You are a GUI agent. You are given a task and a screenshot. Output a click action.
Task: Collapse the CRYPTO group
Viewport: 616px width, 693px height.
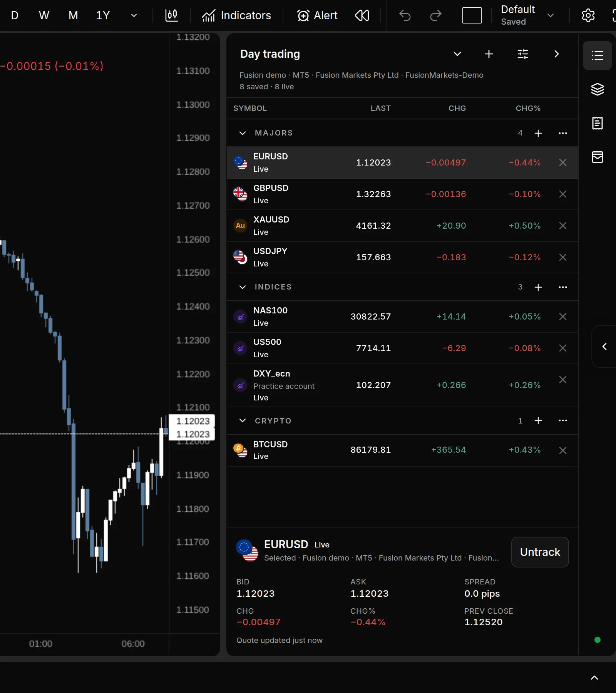coord(243,420)
